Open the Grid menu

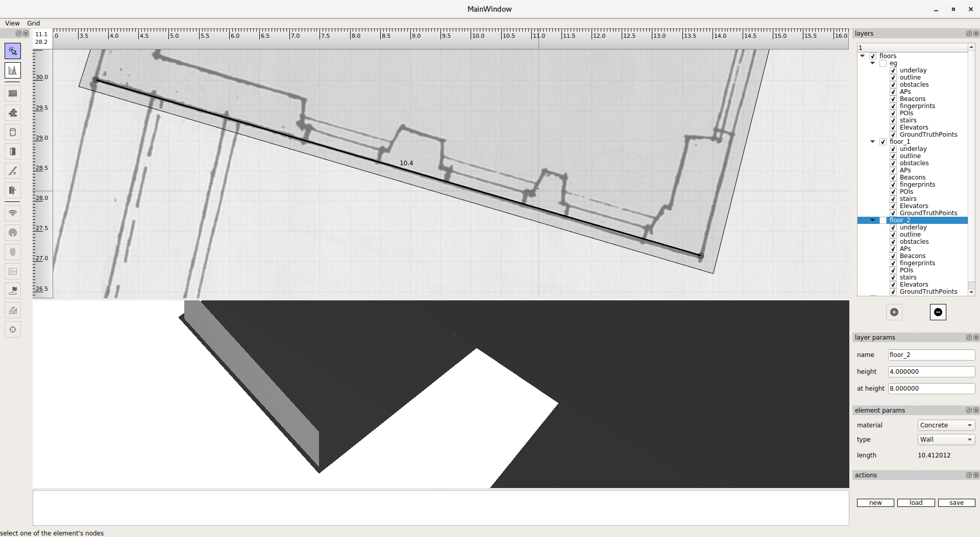33,23
